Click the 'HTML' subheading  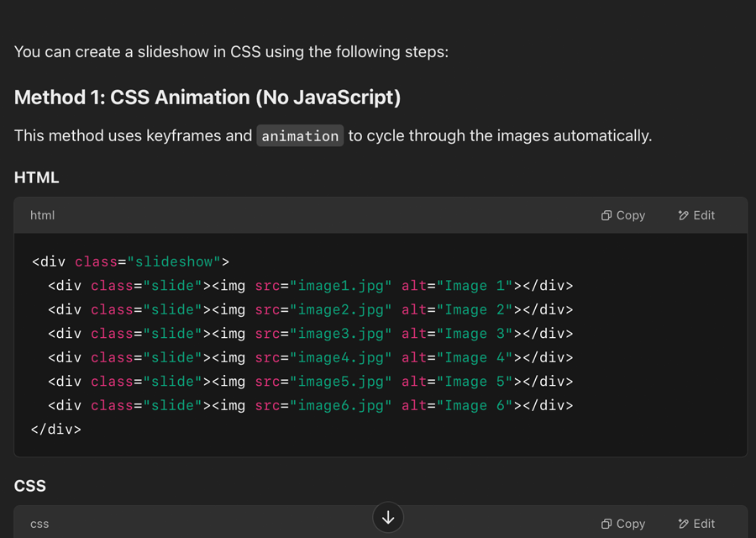pyautogui.click(x=37, y=177)
